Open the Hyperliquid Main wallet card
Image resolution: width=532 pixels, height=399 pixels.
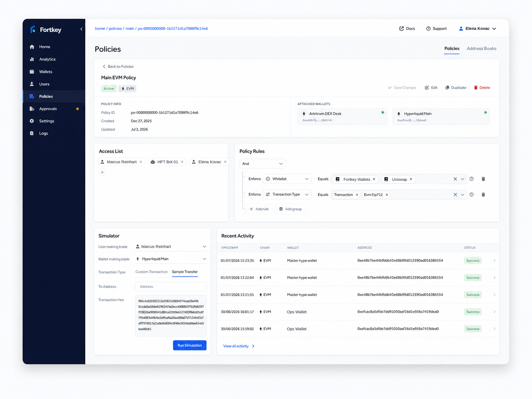[x=441, y=117]
